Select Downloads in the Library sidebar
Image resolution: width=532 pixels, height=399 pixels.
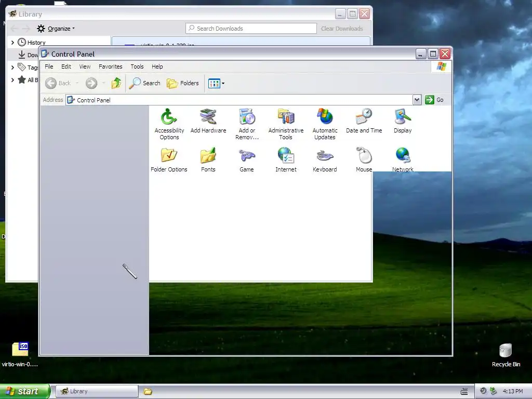28,55
